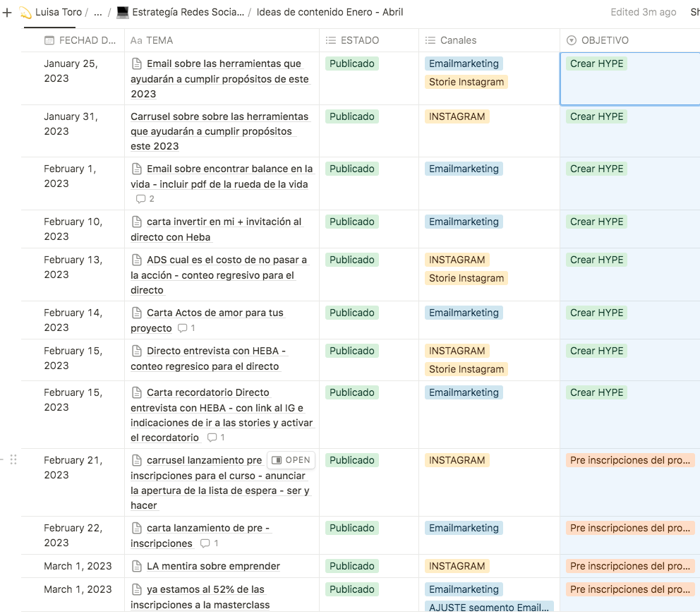Open the Luisa Toro breadcrumb
This screenshot has height=614, width=700.
coord(58,12)
